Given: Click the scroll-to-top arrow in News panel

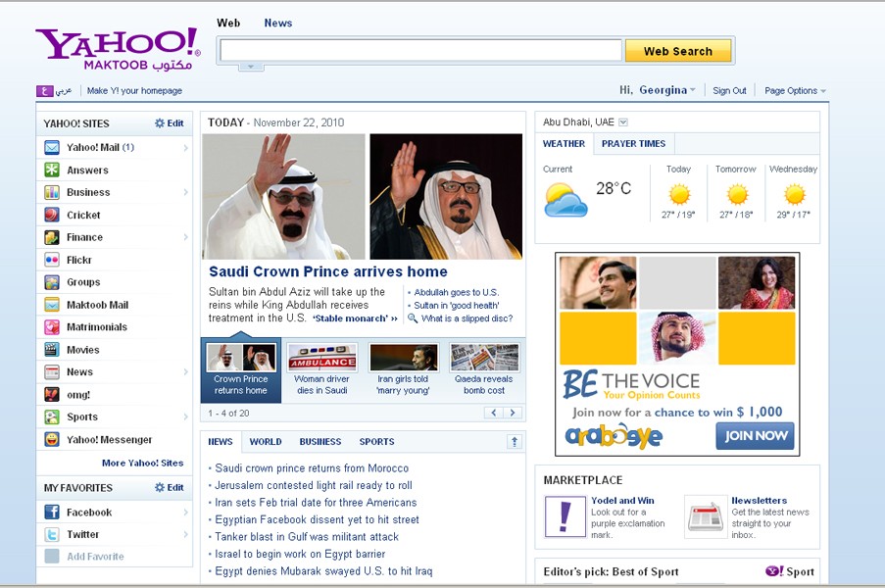Looking at the screenshot, I should click(x=515, y=441).
